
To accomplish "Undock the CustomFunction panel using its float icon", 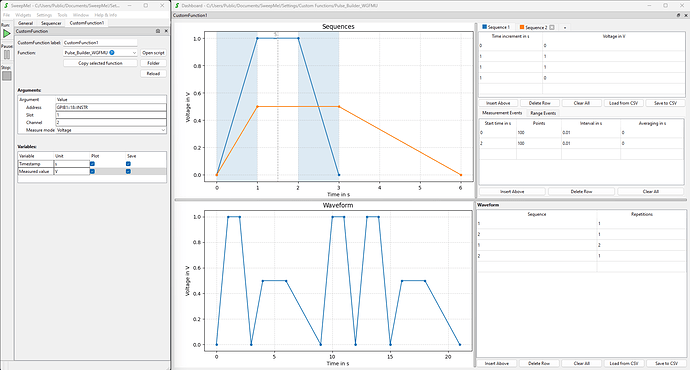I will 158,31.
